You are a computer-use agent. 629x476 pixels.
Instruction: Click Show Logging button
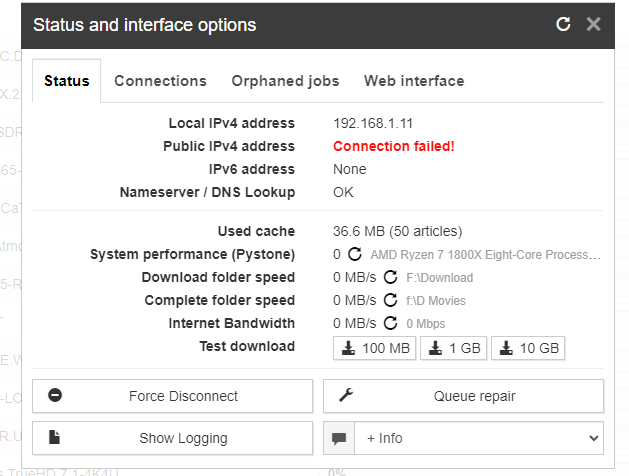coord(172,438)
